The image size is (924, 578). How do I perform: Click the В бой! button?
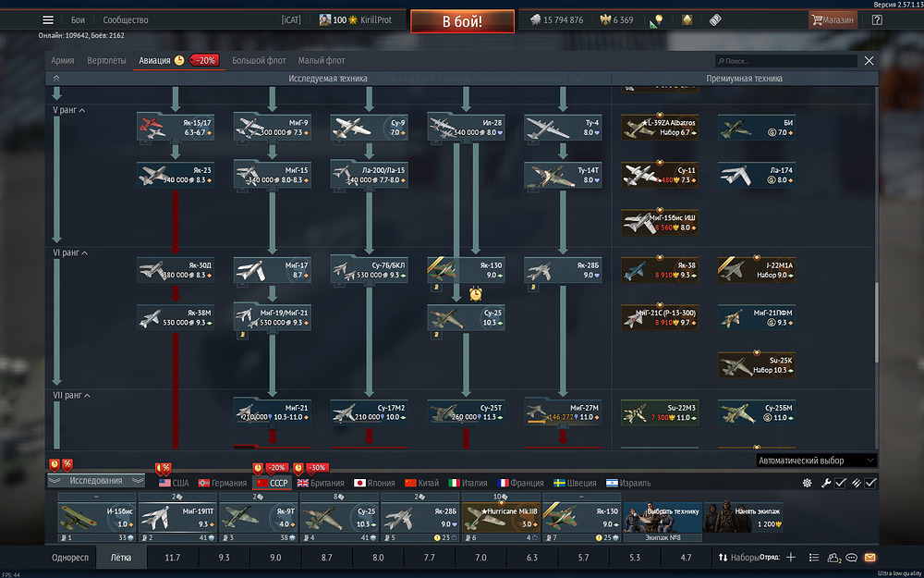(463, 21)
